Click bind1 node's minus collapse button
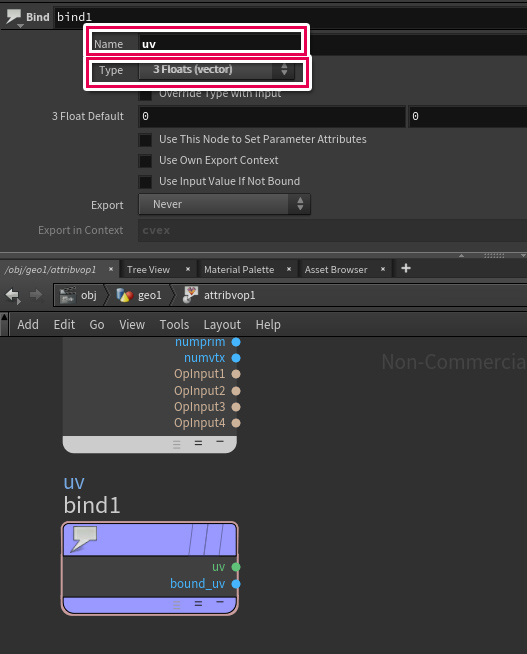This screenshot has width=527, height=654. [x=220, y=602]
